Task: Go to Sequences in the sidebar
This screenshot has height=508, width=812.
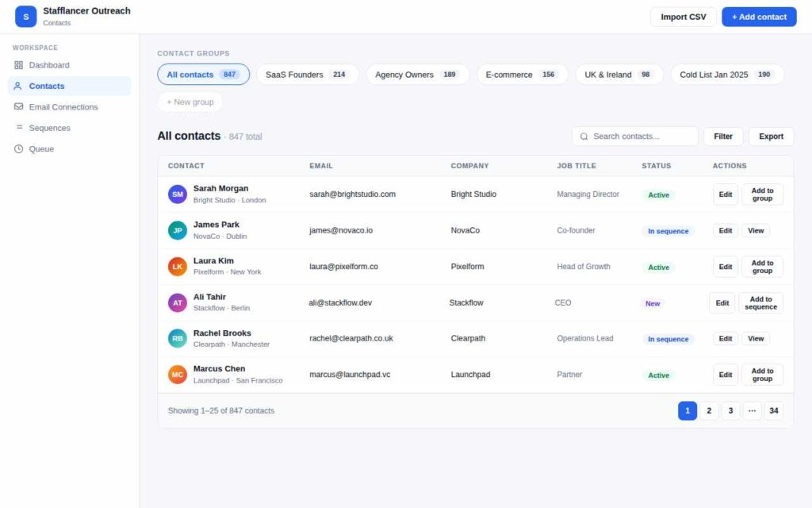Action: tap(70, 128)
